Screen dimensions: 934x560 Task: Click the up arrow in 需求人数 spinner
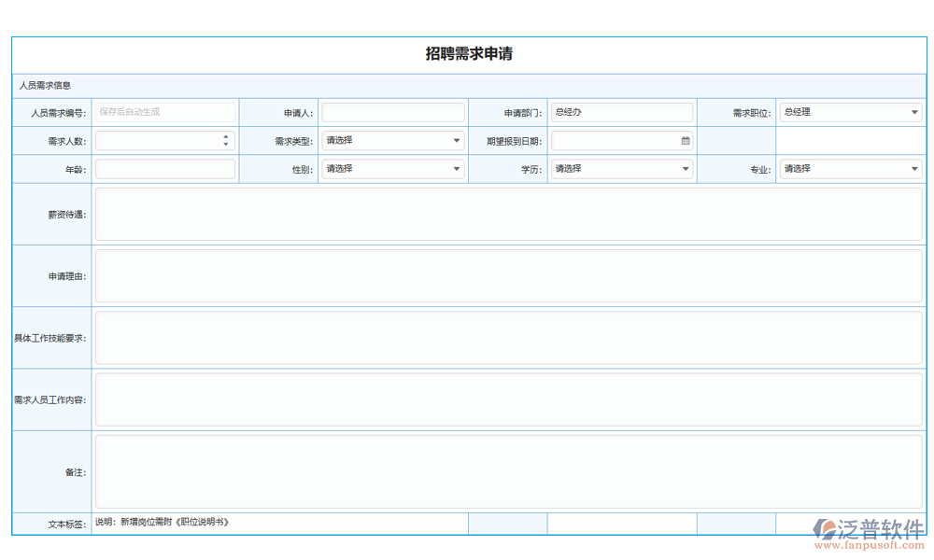tap(226, 136)
